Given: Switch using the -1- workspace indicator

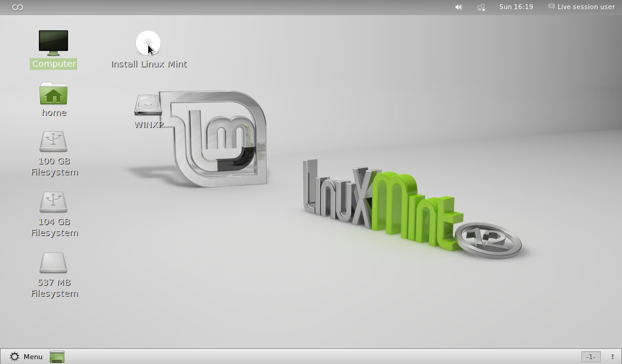Looking at the screenshot, I should click(590, 357).
